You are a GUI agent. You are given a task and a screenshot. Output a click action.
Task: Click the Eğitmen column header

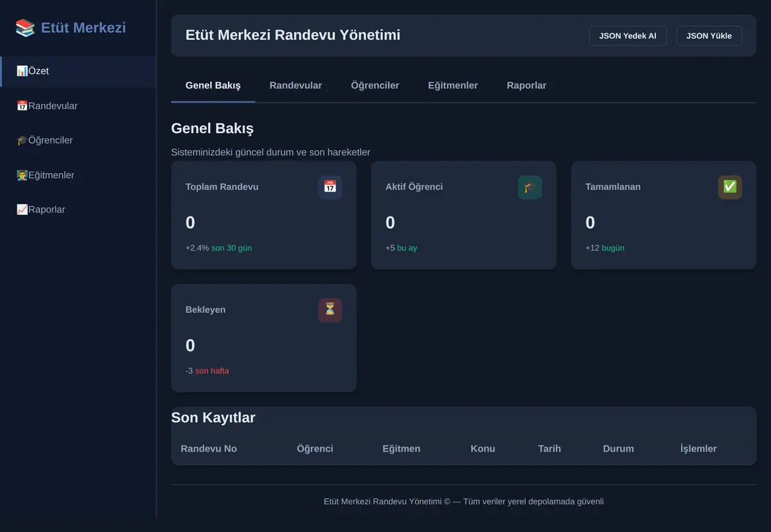point(402,448)
